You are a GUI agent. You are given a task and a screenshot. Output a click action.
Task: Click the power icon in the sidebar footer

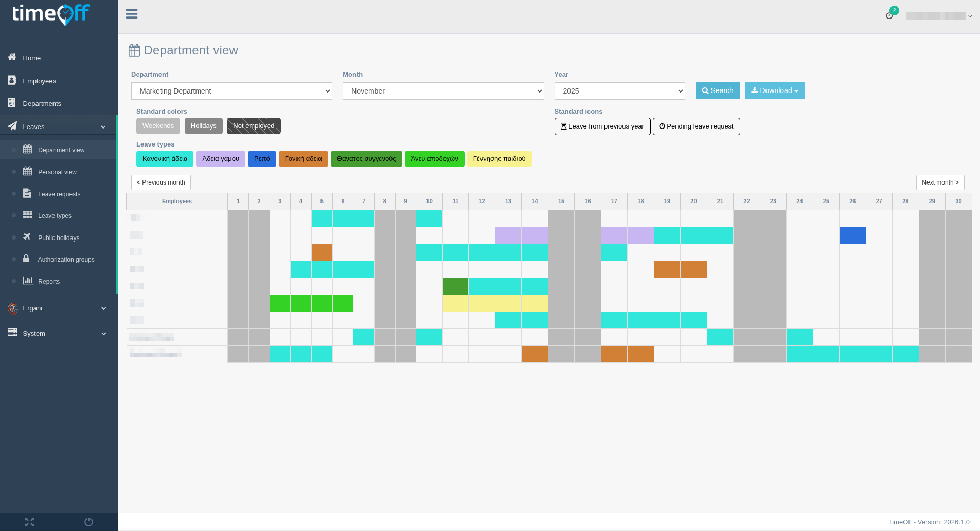(88, 522)
